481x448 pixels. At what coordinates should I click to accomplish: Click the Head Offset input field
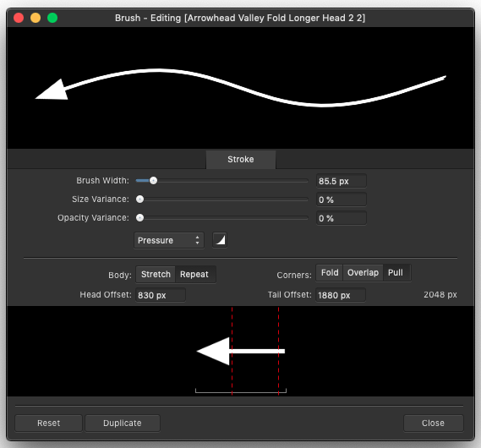[x=161, y=295]
